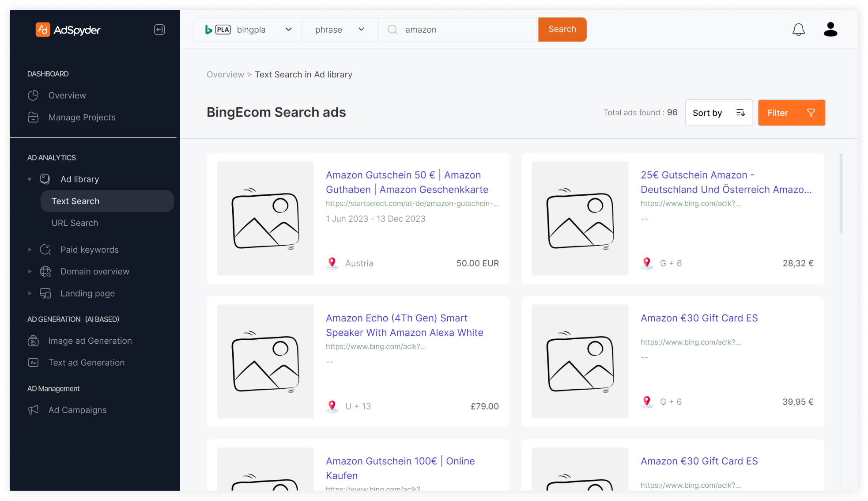Open the 25€ Gutschein Amazon ad title
This screenshot has width=868, height=501.
(726, 182)
